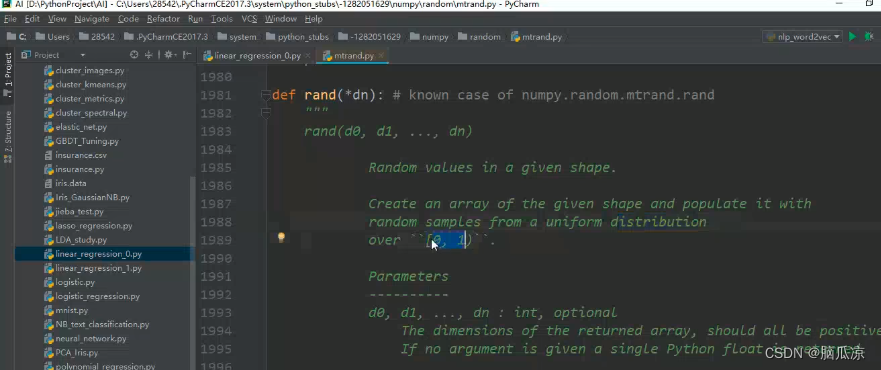Open the Refactor menu
Viewport: 881px width, 370px height.
click(164, 19)
